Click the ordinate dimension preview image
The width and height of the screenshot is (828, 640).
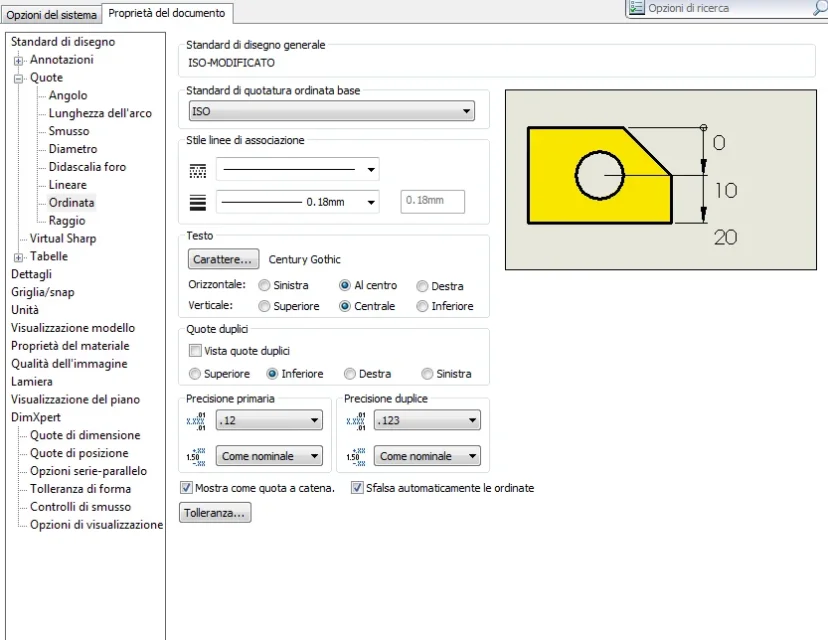point(661,180)
